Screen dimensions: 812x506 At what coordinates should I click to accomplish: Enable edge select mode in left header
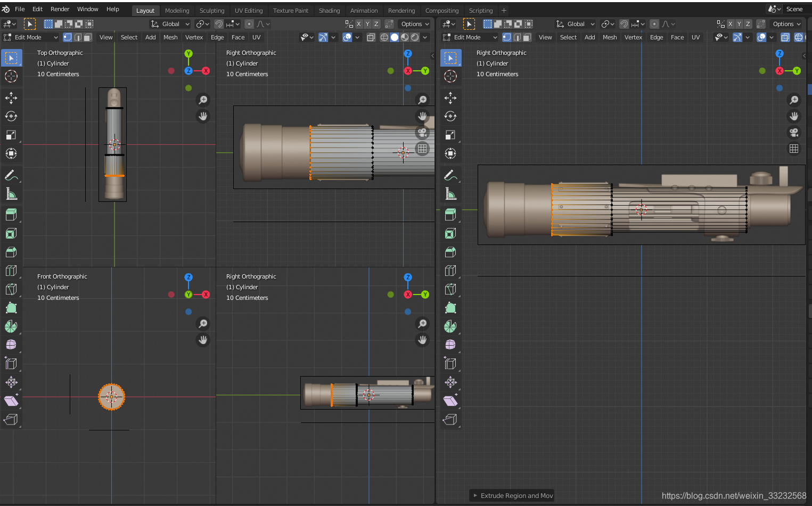tap(78, 37)
